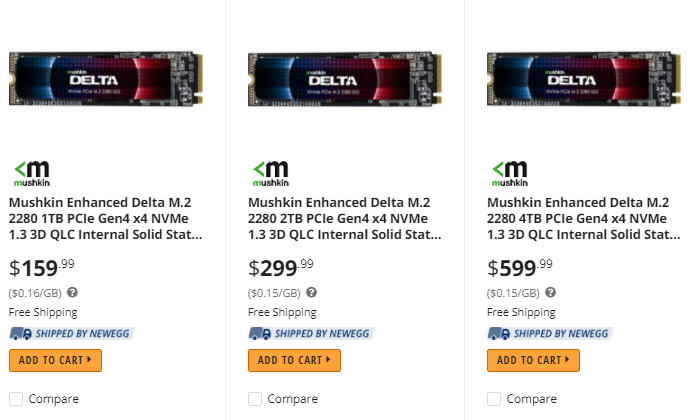Click Shipped by Newegg truck icon on 1TB listing
This screenshot has width=690, height=420.
tap(20, 333)
